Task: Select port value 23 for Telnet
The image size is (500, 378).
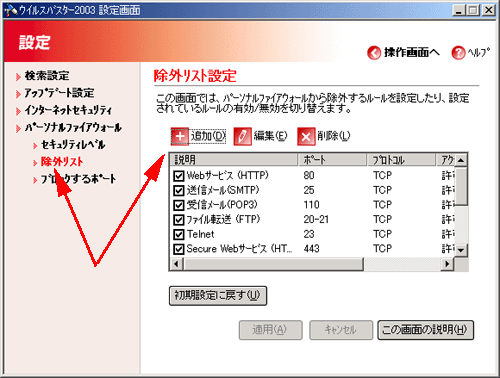Action: (x=309, y=234)
